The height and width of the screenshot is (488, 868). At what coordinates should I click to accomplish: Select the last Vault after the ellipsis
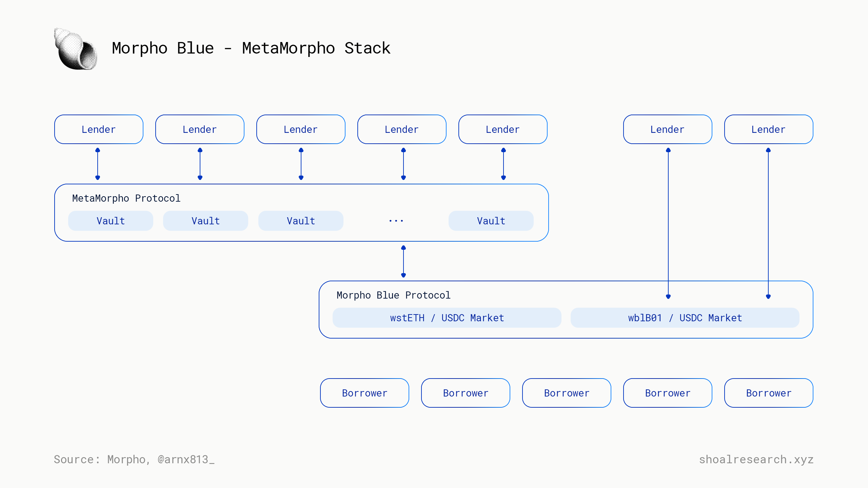[x=491, y=221]
